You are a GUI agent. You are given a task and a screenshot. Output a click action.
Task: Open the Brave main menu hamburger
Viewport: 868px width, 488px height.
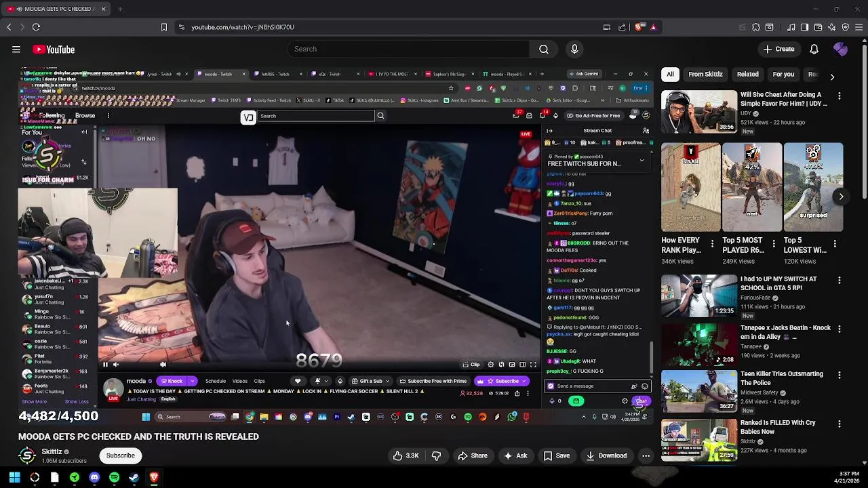click(859, 27)
